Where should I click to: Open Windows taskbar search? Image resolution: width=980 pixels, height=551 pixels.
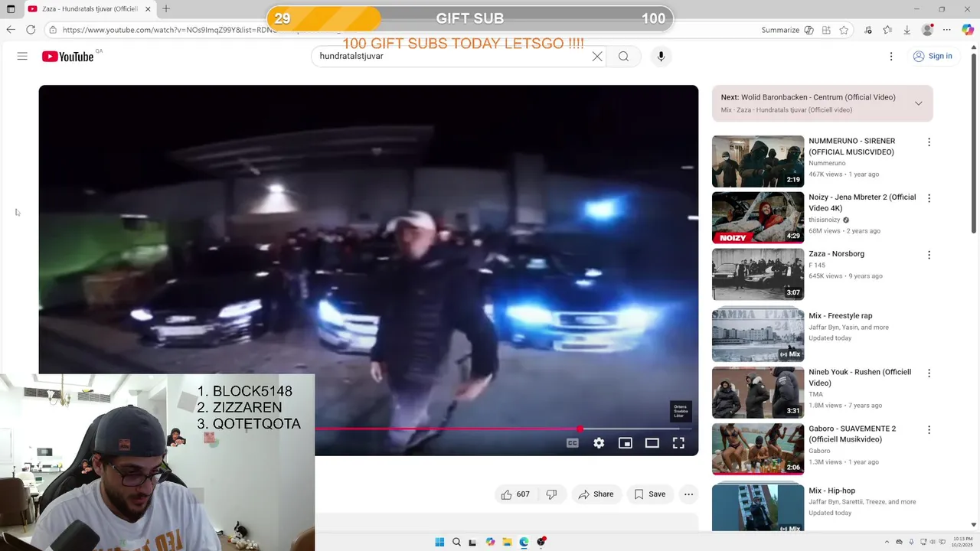(x=456, y=542)
